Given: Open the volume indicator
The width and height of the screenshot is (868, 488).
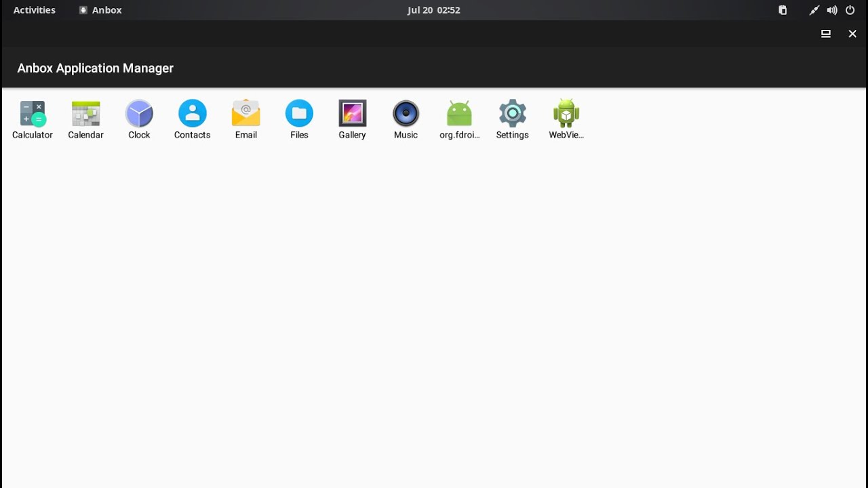Looking at the screenshot, I should (832, 10).
